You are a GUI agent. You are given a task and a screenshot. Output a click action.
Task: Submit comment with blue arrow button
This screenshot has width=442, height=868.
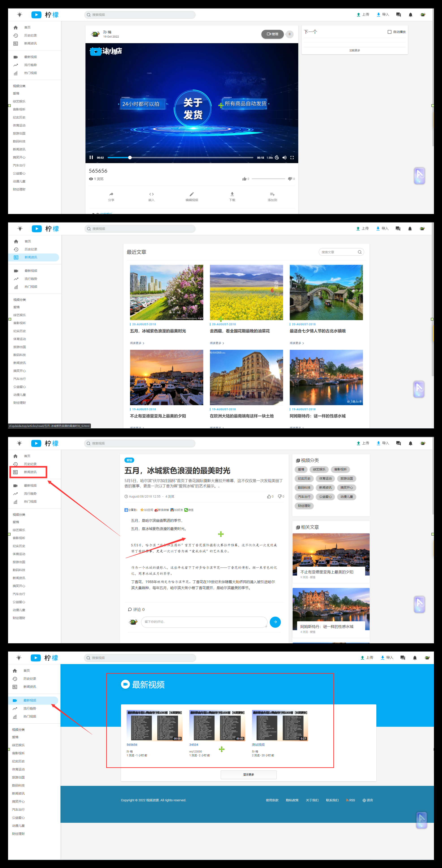(x=275, y=622)
